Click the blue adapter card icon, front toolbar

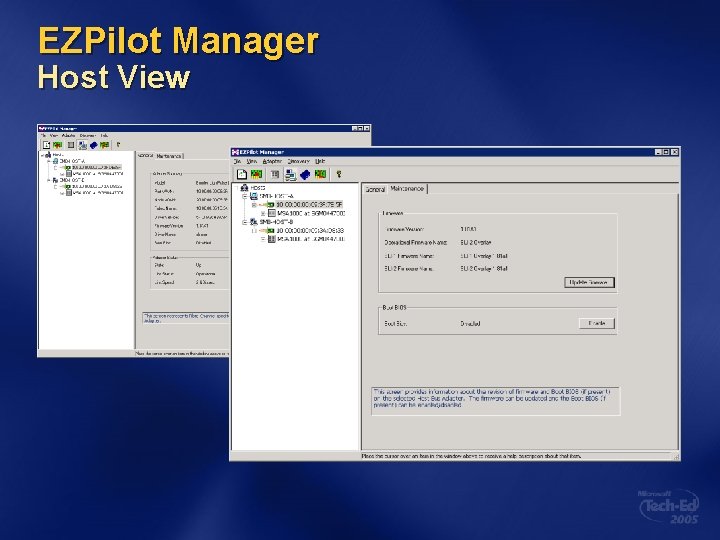305,174
